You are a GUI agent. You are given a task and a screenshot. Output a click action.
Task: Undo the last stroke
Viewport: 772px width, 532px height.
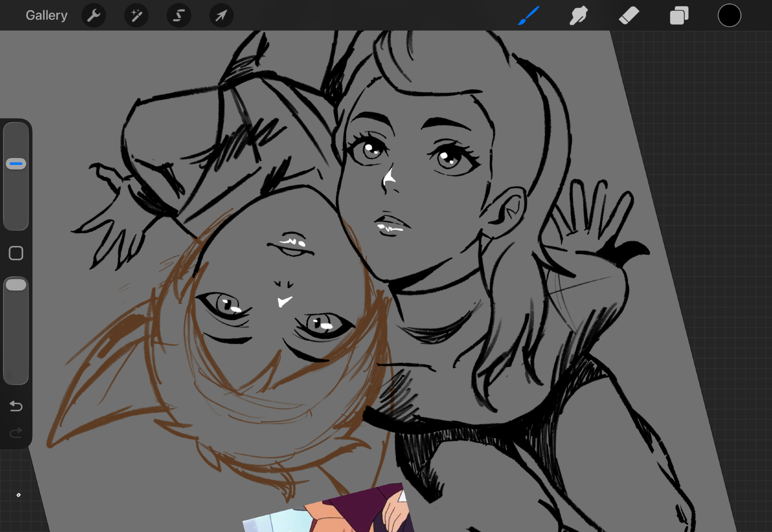(x=16, y=406)
